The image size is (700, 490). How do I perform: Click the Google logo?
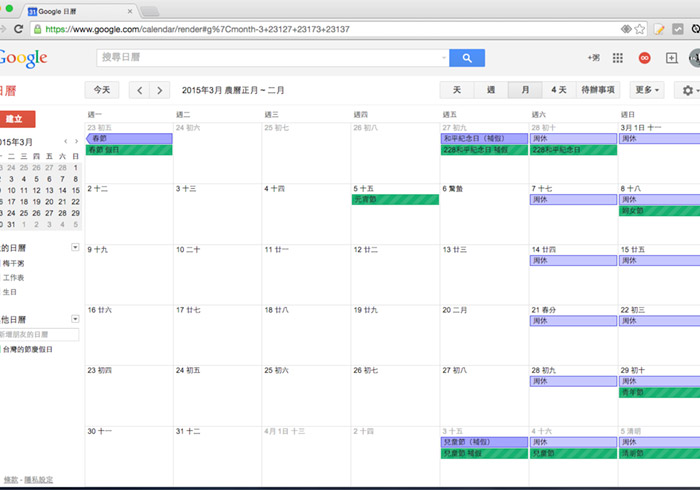pyautogui.click(x=23, y=58)
